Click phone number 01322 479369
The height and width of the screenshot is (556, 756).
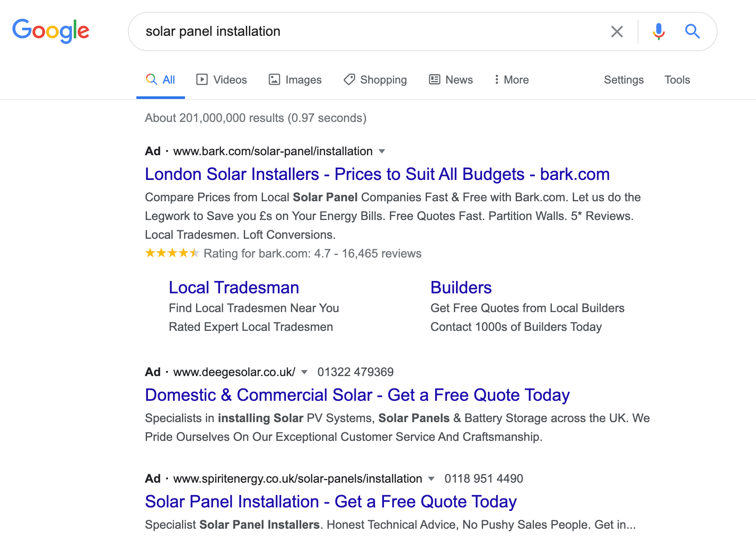pos(355,372)
